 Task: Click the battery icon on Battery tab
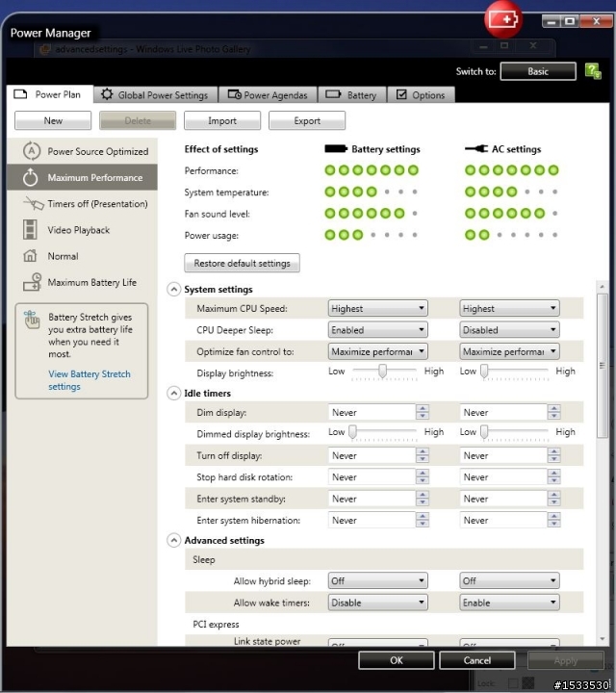click(x=333, y=94)
